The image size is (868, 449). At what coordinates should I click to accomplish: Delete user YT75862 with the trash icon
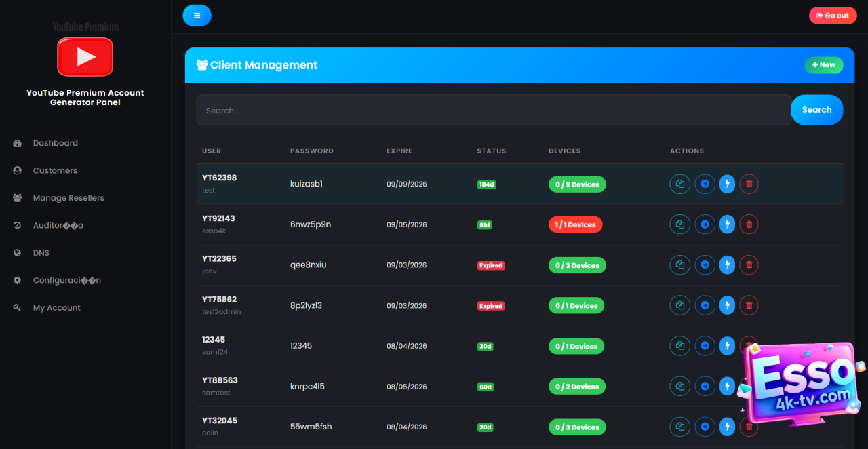click(x=749, y=306)
